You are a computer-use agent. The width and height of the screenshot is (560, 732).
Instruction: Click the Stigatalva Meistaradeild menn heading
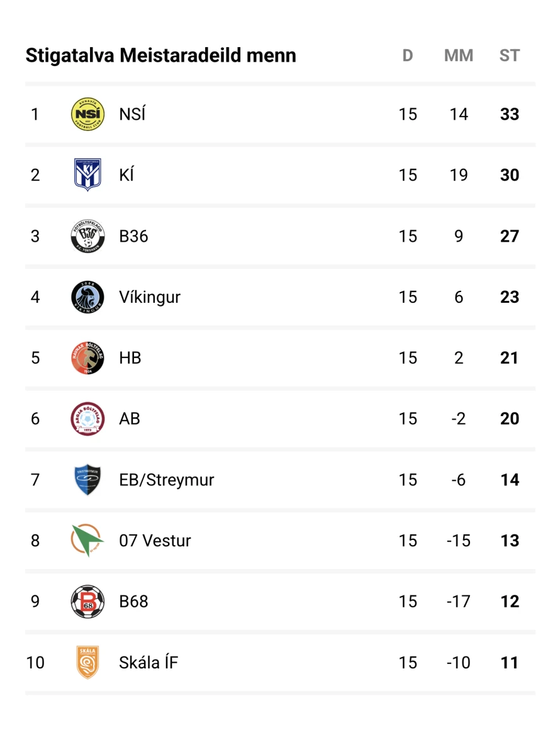[x=161, y=55]
